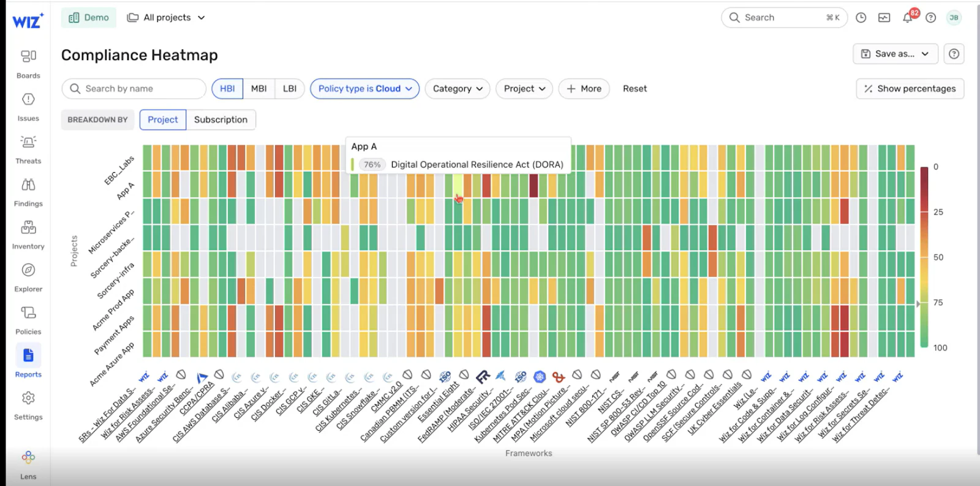The width and height of the screenshot is (980, 486).
Task: Go to Issues in the sidebar
Action: 28,107
